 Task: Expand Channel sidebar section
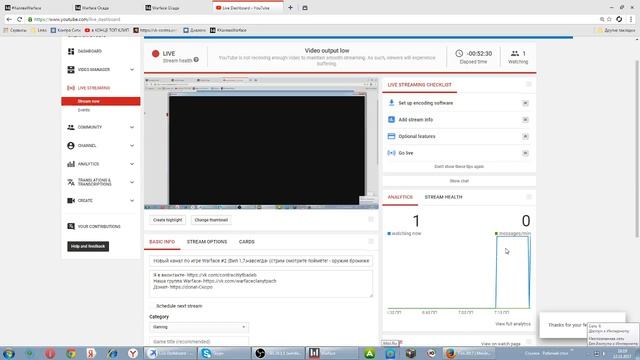pyautogui.click(x=132, y=145)
